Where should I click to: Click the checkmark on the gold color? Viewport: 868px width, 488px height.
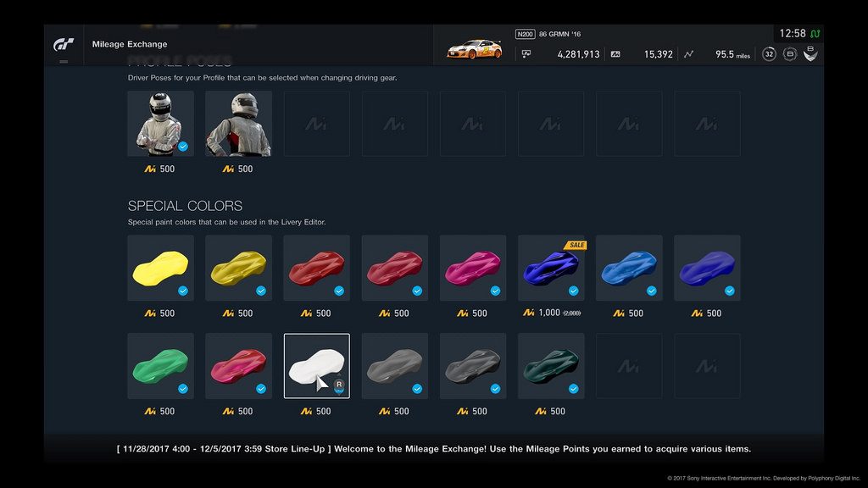coord(261,291)
